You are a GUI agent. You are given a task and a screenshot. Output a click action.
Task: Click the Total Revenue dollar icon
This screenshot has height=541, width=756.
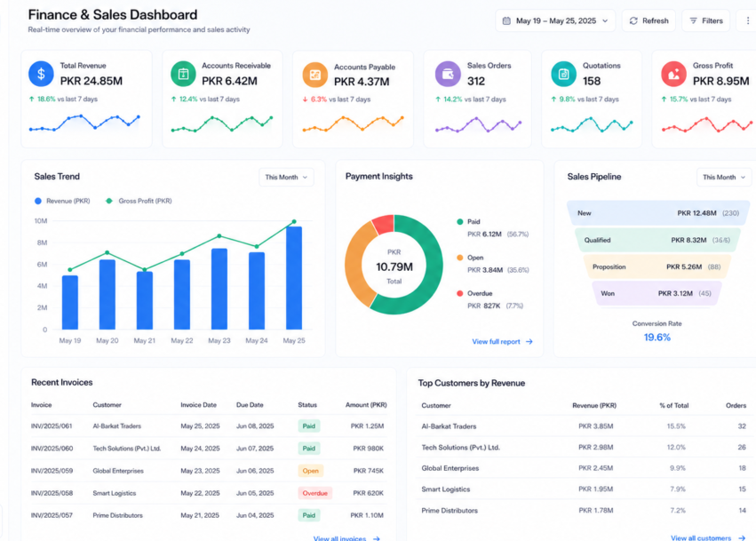41,74
